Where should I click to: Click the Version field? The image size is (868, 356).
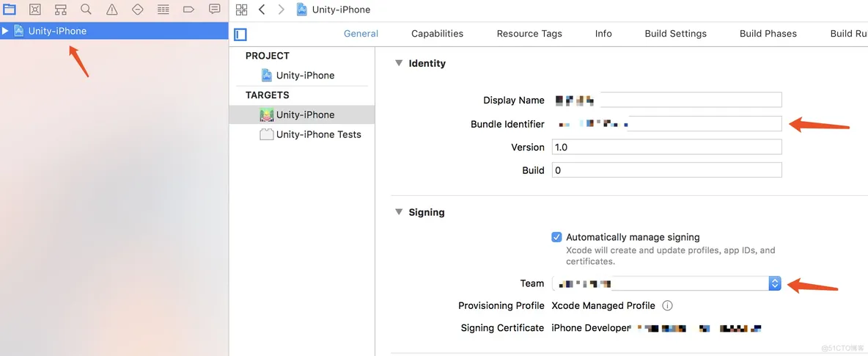pos(666,147)
